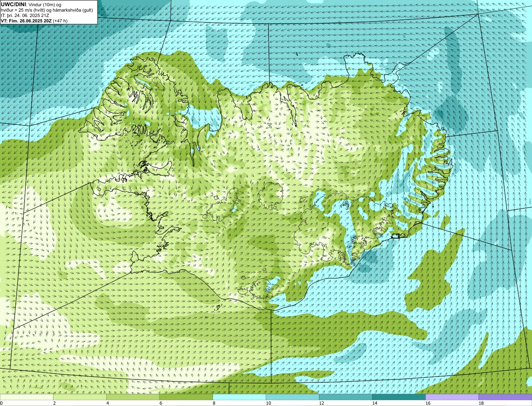Viewport: 532px width, 406px height.
Task: Select the legend swatch between 10 and 12
Action: point(293,397)
